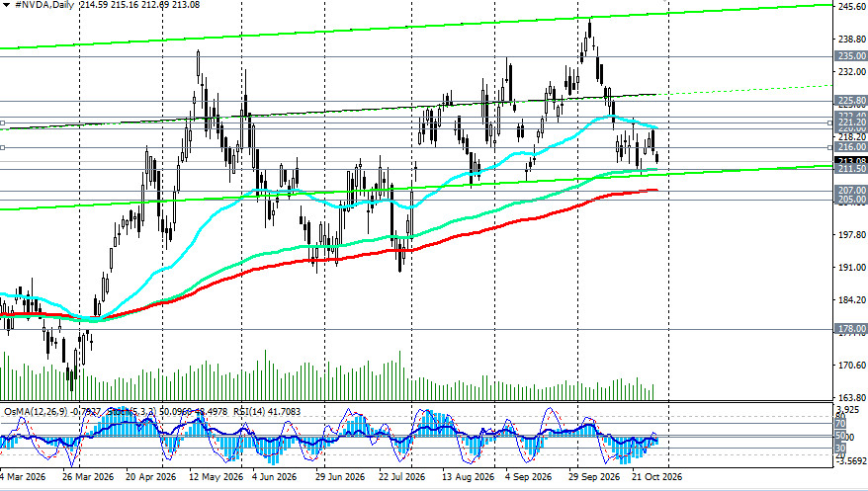868x491 pixels.
Task: Grab the right square handle of the 216.00 line
Action: click(x=830, y=147)
